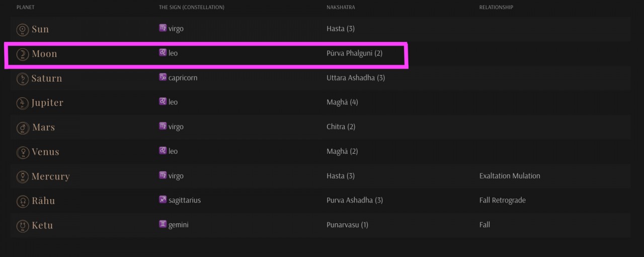The height and width of the screenshot is (257, 644).
Task: Click the NAKSHATRA column header
Action: click(341, 7)
